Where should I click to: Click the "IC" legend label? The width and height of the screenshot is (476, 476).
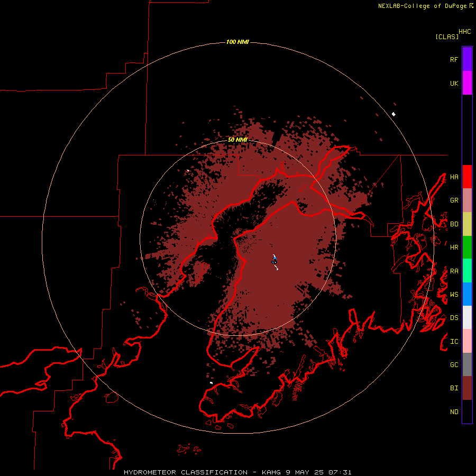pos(454,342)
